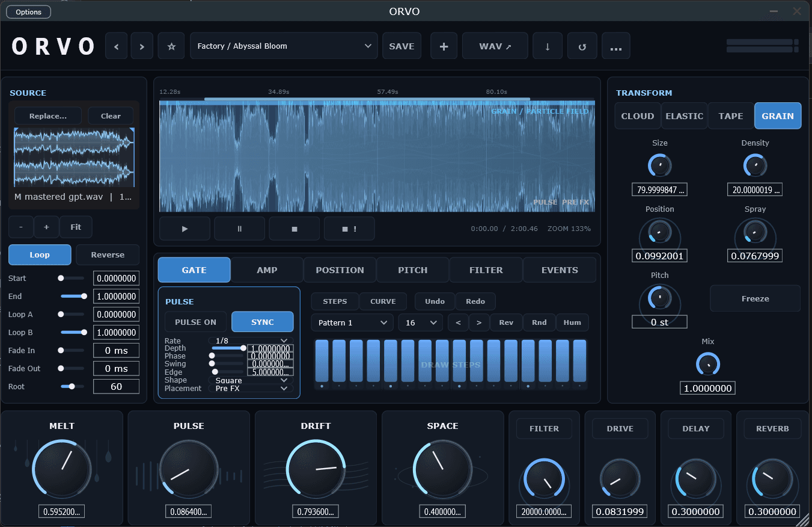Enable Reverse playback
This screenshot has height=527, width=812.
108,254
